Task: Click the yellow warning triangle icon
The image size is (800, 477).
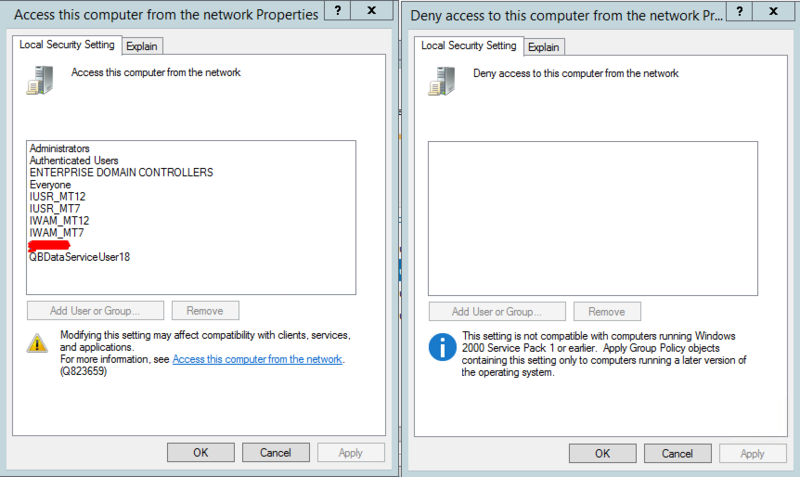Action: (x=38, y=343)
